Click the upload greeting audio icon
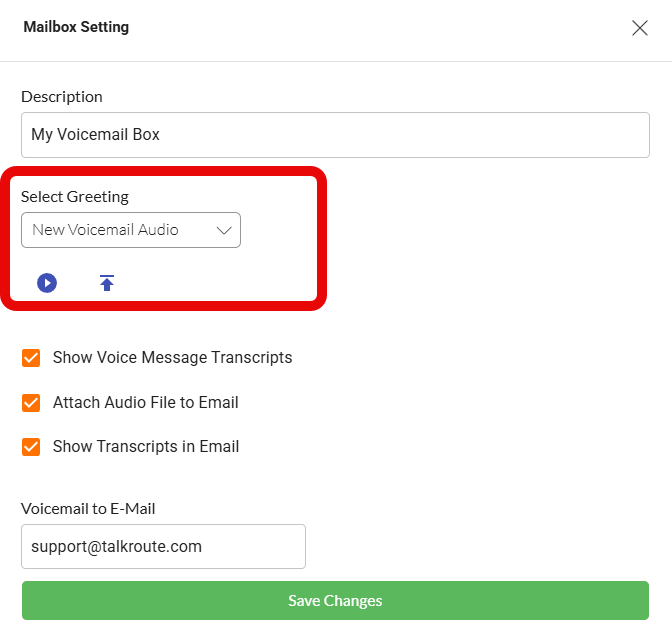Image resolution: width=672 pixels, height=638 pixels. pyautogui.click(x=107, y=283)
